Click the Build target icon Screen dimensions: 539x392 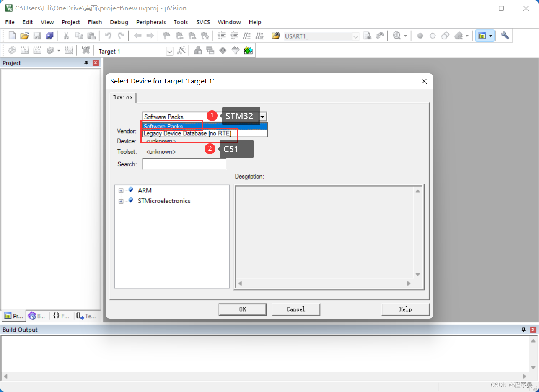[25, 51]
